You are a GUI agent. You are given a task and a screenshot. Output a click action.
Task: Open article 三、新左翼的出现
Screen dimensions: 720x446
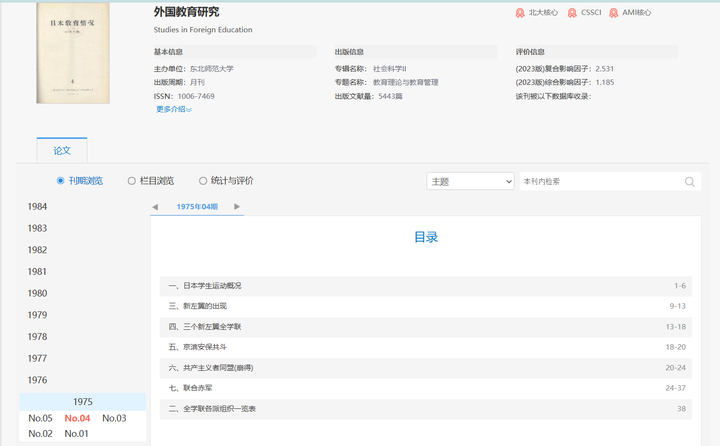click(197, 306)
